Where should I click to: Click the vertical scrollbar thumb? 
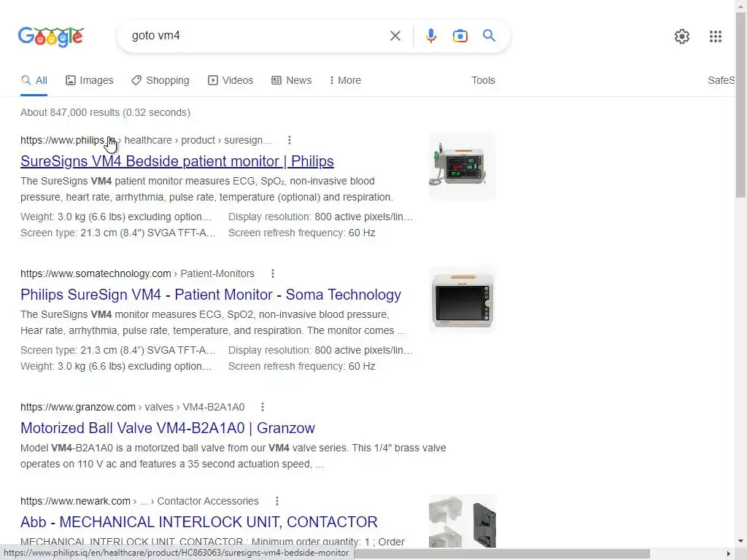click(x=740, y=105)
